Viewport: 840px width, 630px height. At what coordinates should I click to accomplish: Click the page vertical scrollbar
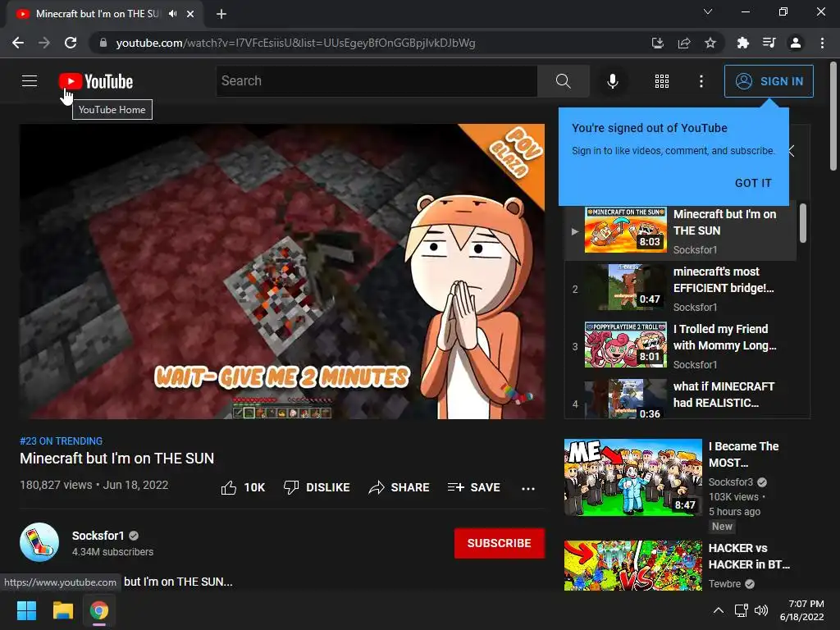coord(833,116)
